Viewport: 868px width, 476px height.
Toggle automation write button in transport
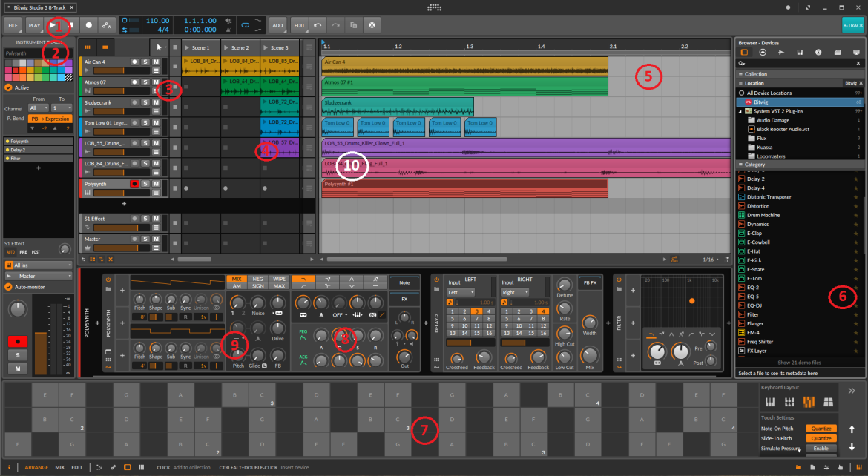tap(106, 25)
